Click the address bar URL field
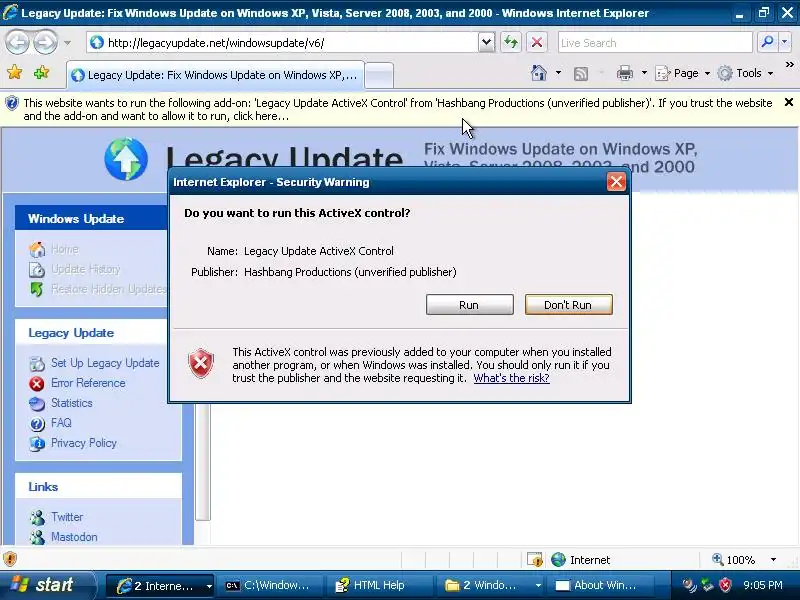800x600 pixels. pos(283,43)
